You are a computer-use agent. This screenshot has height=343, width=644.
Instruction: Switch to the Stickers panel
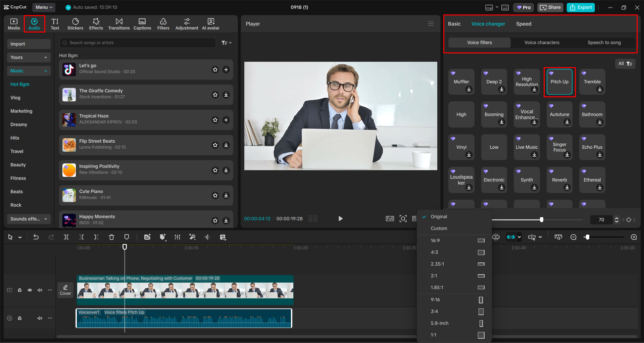point(75,23)
